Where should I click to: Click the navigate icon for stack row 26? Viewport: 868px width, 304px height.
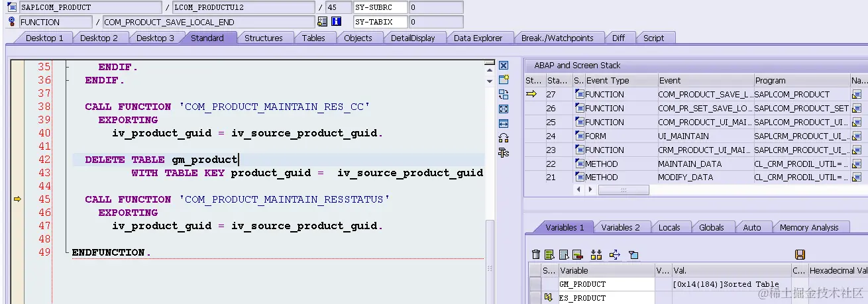coord(856,109)
